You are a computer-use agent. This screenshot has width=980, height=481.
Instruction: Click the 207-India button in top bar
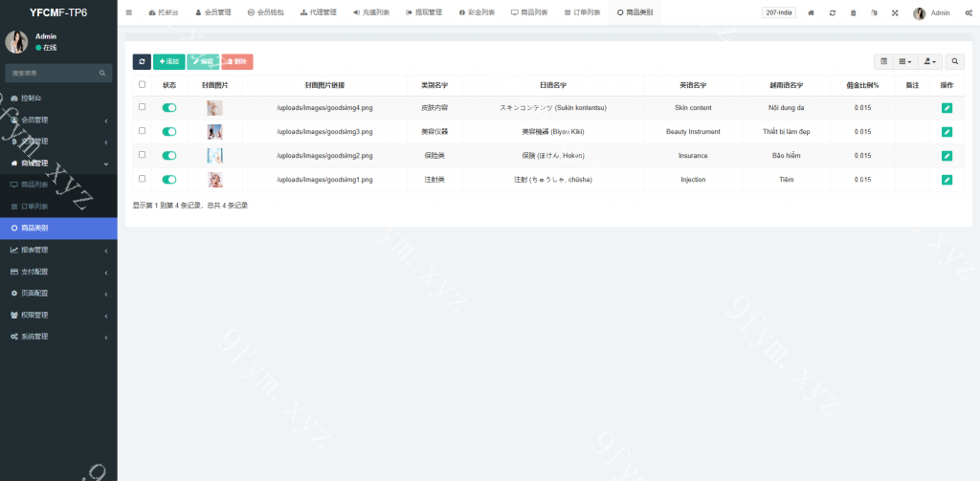(x=779, y=12)
